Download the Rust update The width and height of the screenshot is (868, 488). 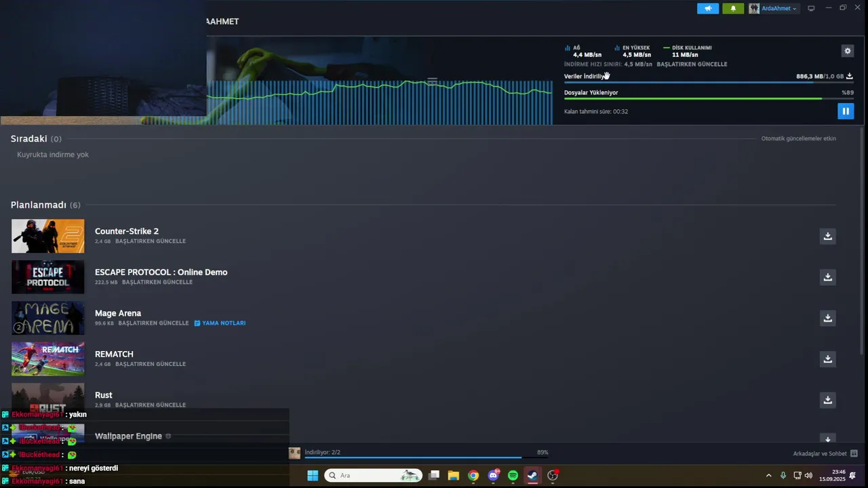(827, 400)
